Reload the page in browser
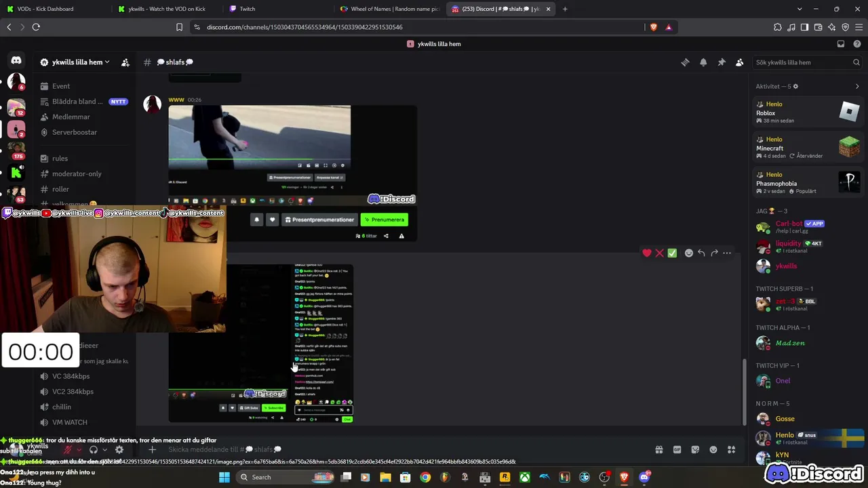The width and height of the screenshot is (868, 488). (x=36, y=27)
